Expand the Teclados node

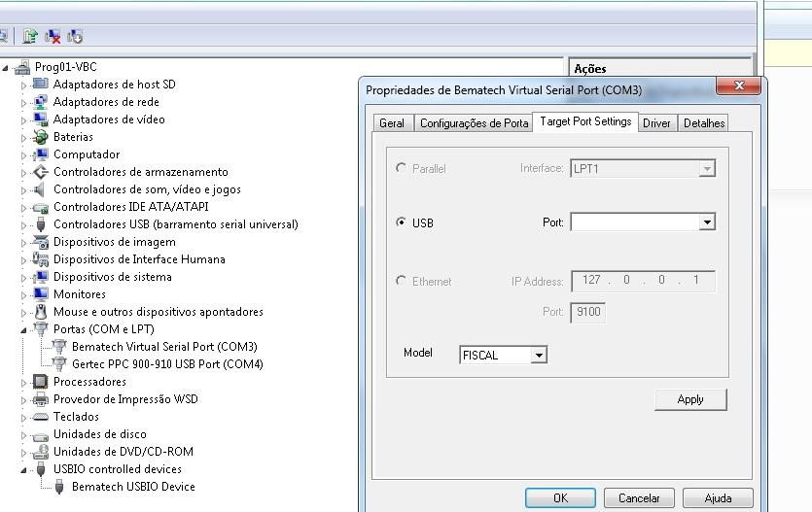click(23, 418)
